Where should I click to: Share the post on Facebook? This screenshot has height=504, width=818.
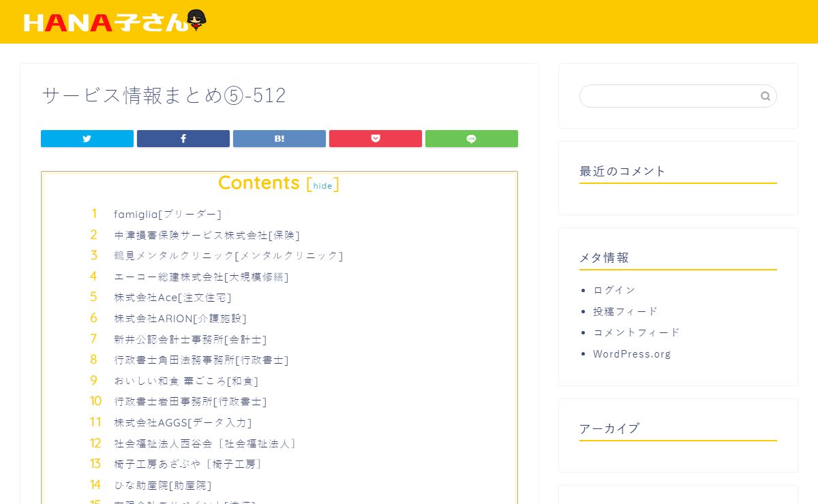tap(183, 139)
